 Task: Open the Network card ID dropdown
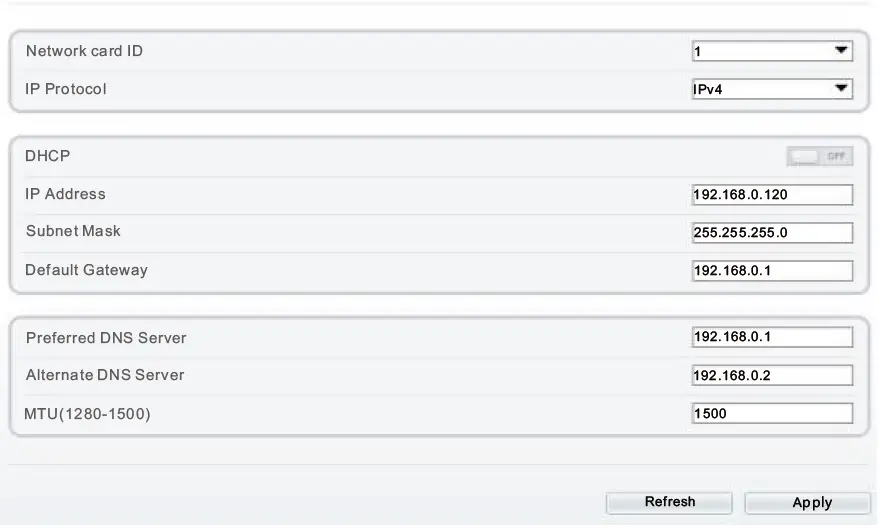point(772,51)
